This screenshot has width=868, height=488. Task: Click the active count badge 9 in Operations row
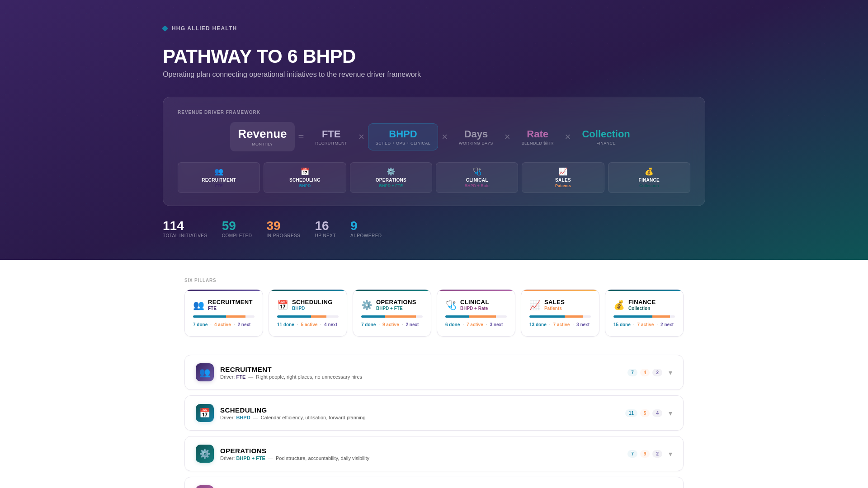coord(645,454)
